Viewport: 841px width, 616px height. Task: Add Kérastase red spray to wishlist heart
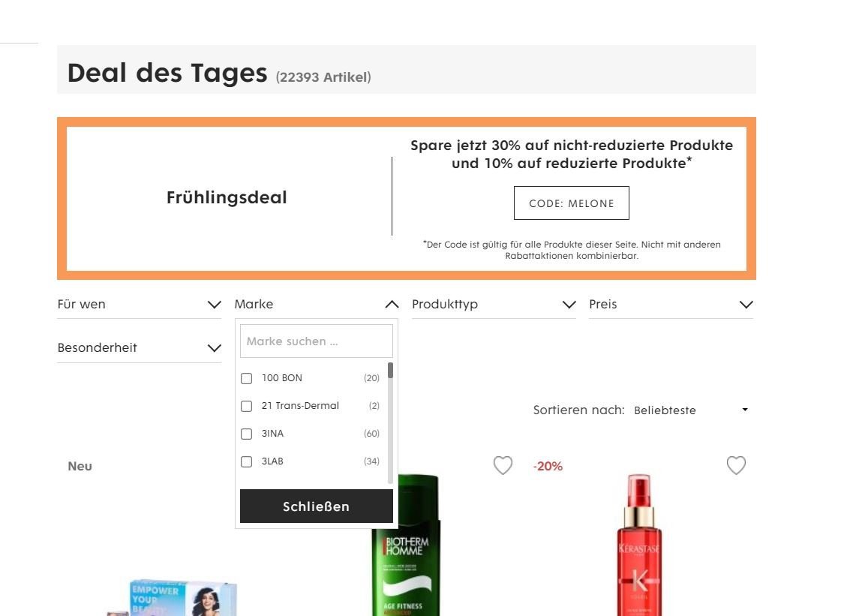[x=736, y=465]
